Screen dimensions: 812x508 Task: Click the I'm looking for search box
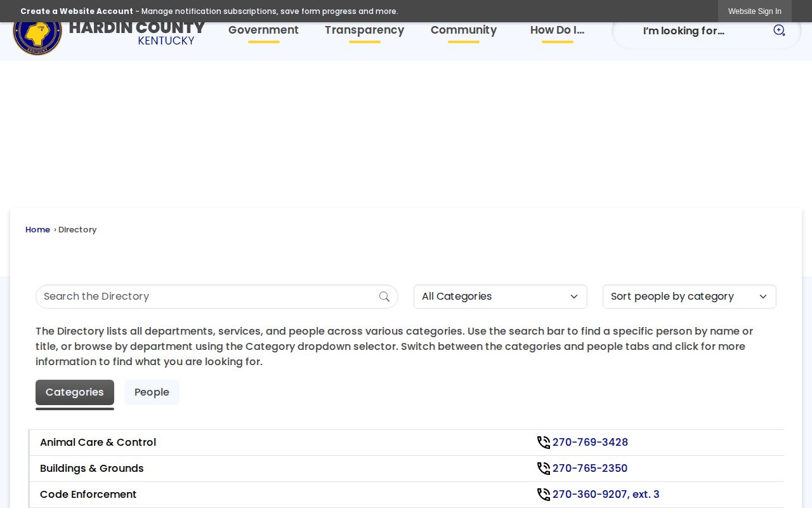[x=706, y=30]
